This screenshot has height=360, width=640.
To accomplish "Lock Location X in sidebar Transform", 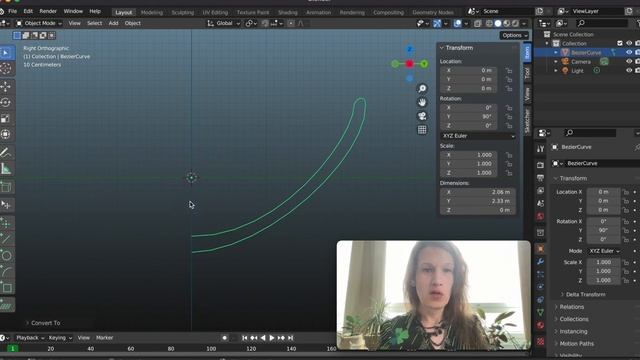I will click(509, 71).
